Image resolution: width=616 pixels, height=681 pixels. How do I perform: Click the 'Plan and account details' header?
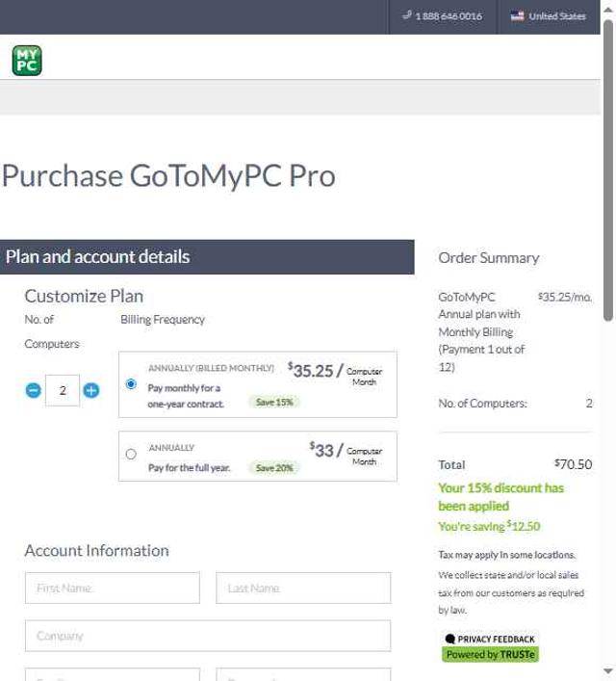pos(207,256)
